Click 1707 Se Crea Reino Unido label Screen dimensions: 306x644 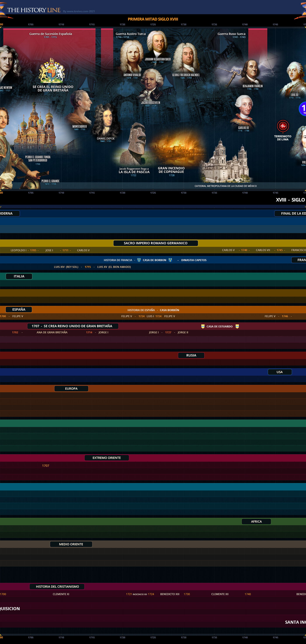(x=73, y=326)
